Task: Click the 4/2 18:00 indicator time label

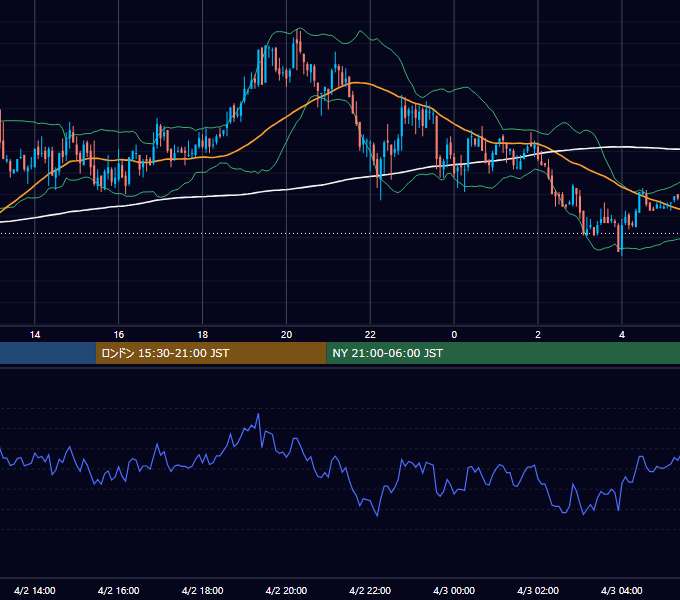Action: click(203, 590)
